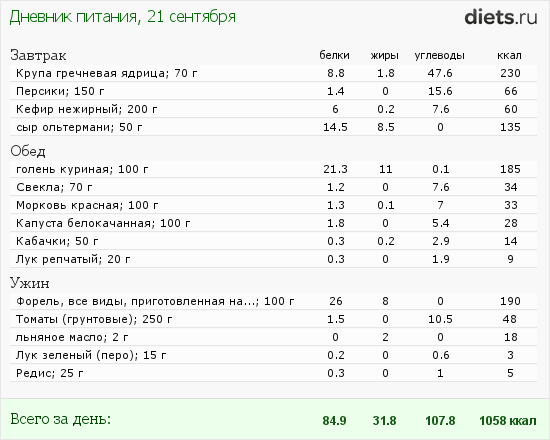
Task: Click 14.5 protein in сыр ольтермани row
Action: point(335,127)
